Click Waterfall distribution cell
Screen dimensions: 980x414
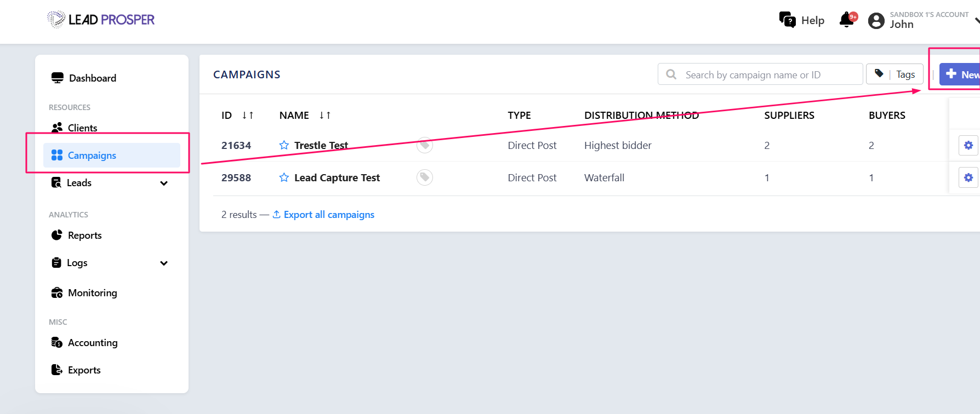coord(604,177)
